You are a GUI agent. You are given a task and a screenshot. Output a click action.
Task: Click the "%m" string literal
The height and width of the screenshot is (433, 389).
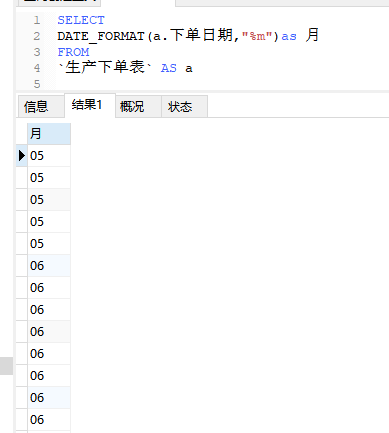point(258,36)
